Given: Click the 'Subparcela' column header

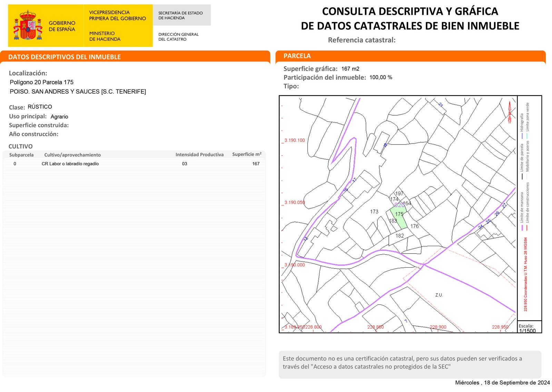Looking at the screenshot, I should [21, 155].
